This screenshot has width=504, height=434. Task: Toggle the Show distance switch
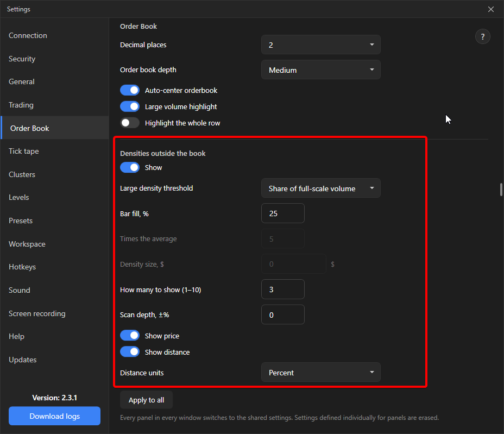click(x=130, y=352)
